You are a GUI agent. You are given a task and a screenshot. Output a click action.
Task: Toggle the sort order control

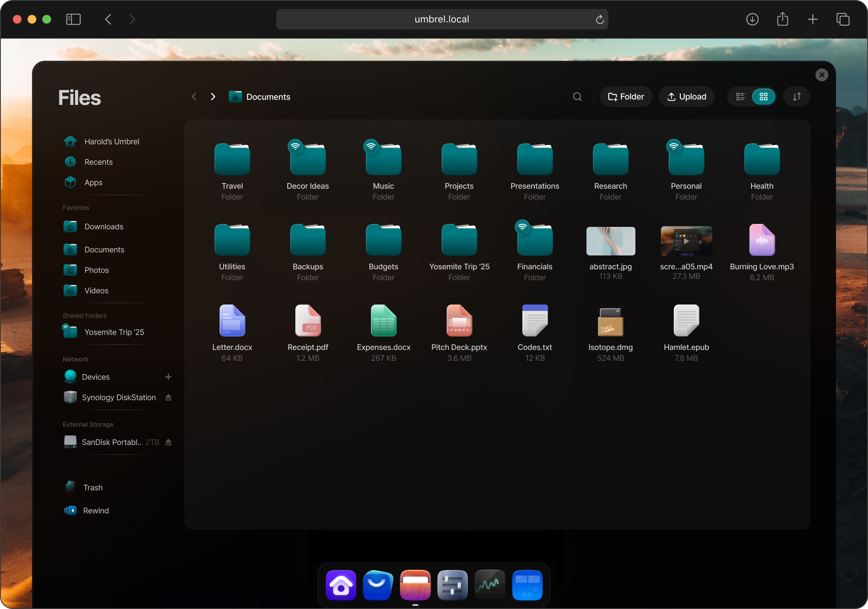(x=796, y=96)
